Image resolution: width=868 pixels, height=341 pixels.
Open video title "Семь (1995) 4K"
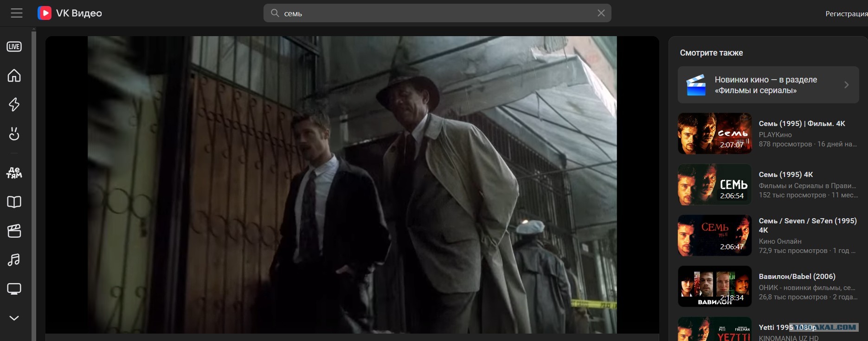click(x=786, y=175)
